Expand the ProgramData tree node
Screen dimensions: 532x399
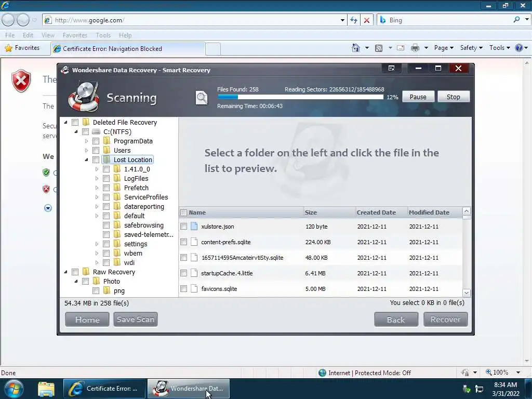coord(86,141)
